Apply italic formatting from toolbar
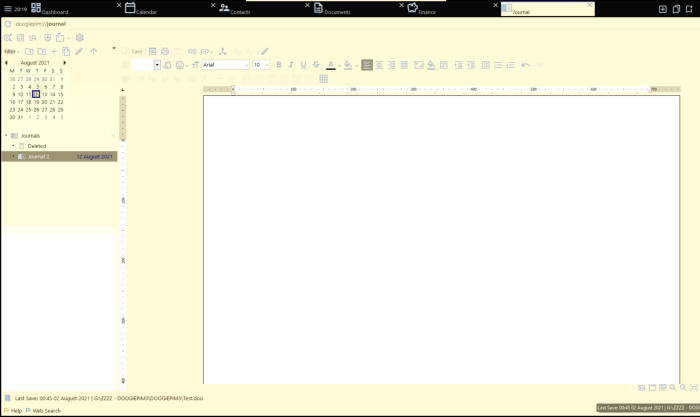Viewport: 700px width, 417px height. pyautogui.click(x=291, y=65)
